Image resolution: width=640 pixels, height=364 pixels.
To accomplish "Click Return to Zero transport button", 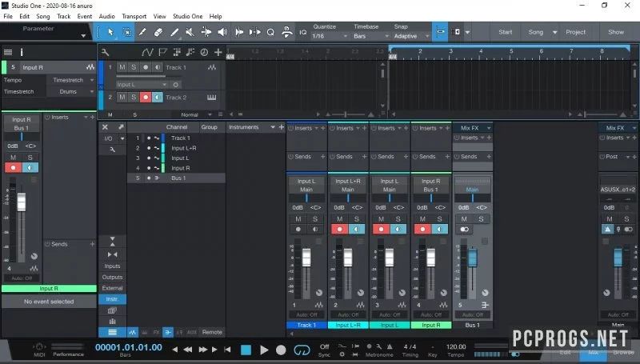I will coord(227,350).
